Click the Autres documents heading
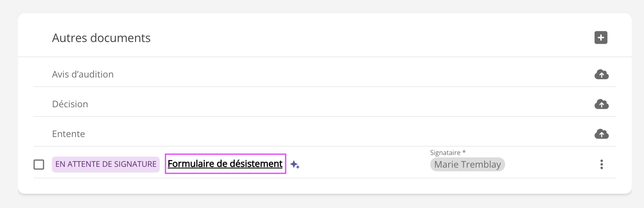644x208 pixels. coord(101,38)
